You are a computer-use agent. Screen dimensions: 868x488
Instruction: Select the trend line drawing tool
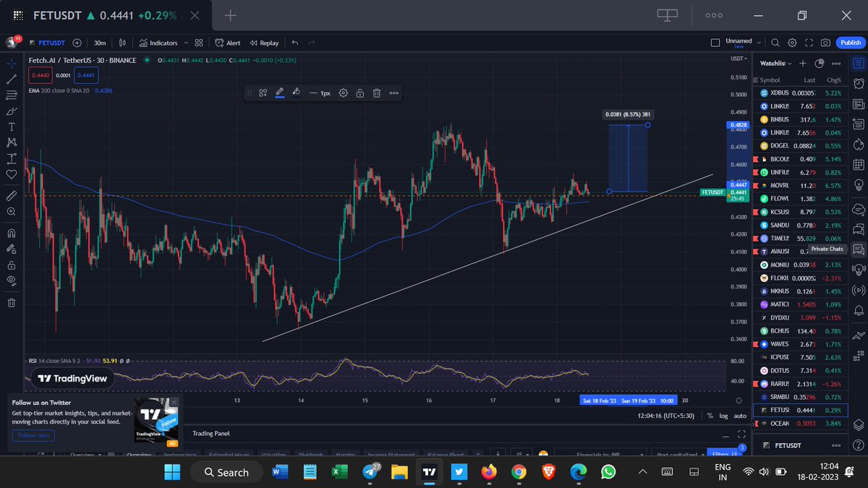pyautogui.click(x=12, y=80)
